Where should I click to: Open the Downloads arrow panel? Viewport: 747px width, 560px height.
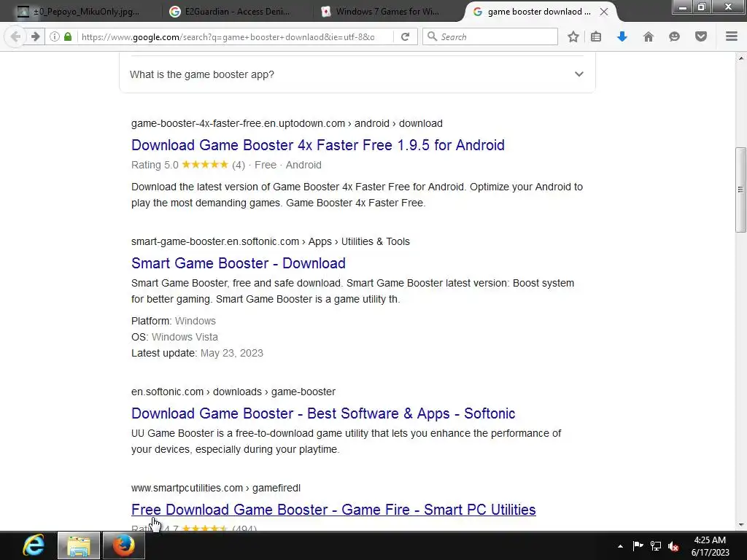pos(622,36)
